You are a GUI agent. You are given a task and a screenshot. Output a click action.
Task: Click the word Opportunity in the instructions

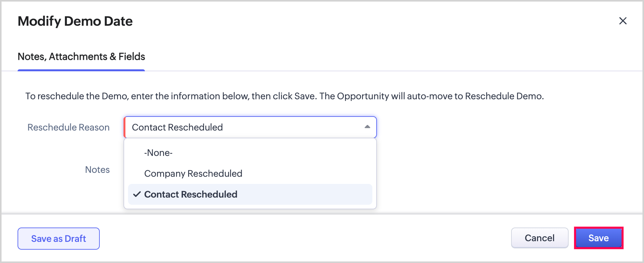pyautogui.click(x=363, y=96)
